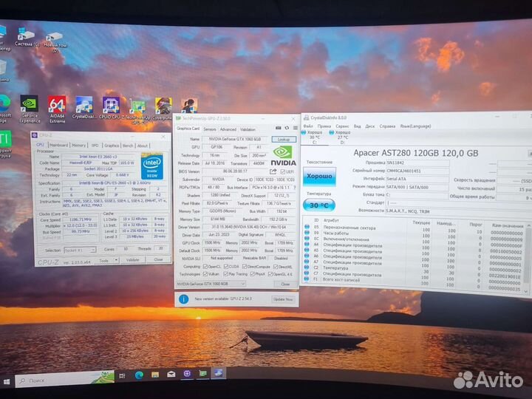532x399 pixels.
Task: Click the GPU-Z BIOS share/export icon
Action: (273, 171)
